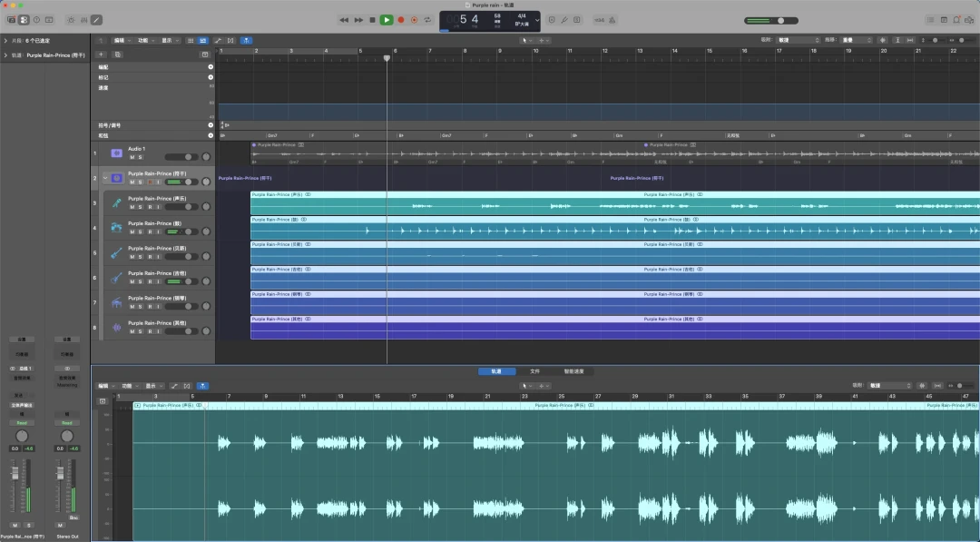The width and height of the screenshot is (980, 542).
Task: Toggle the Editors pencil button
Action: (96, 20)
